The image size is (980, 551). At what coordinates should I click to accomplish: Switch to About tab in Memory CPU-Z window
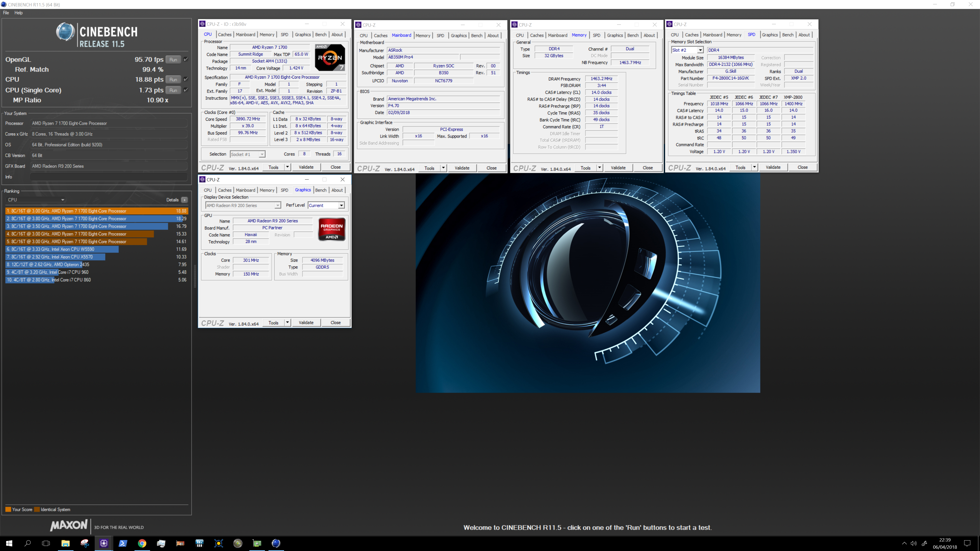649,35
